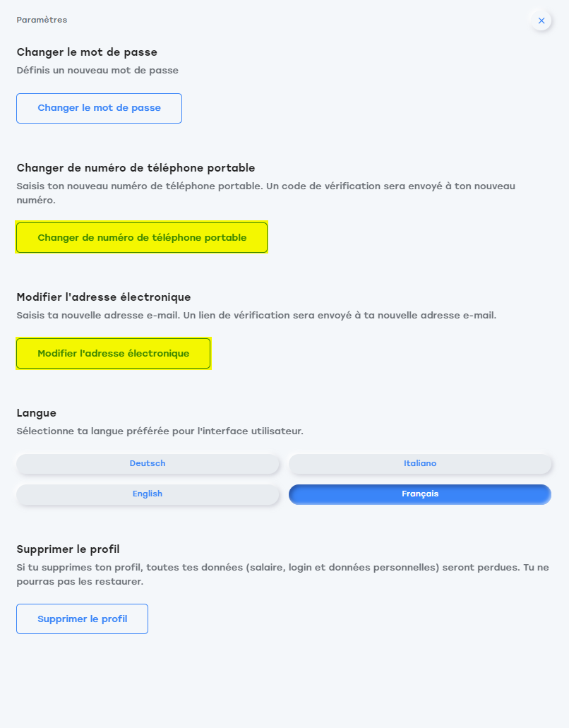
Task: Click the Supprimer le profil button
Action: [82, 619]
